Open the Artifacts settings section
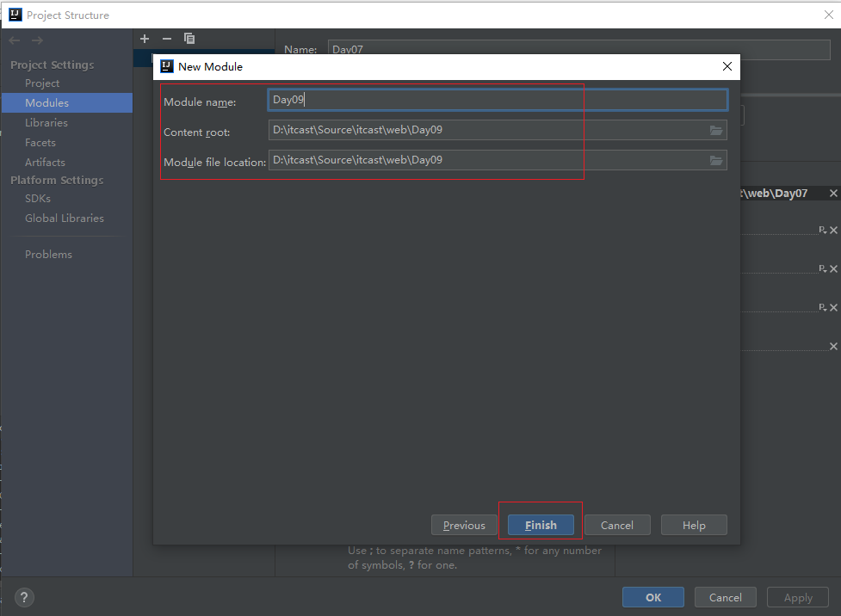Viewport: 841px width, 616px height. [45, 162]
